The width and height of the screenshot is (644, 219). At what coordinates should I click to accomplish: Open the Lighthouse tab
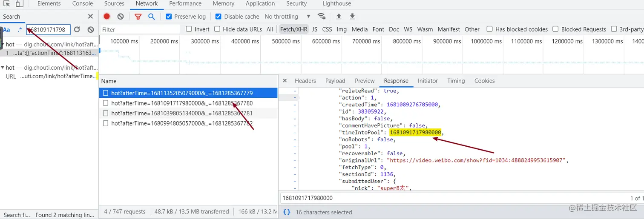coord(336,3)
